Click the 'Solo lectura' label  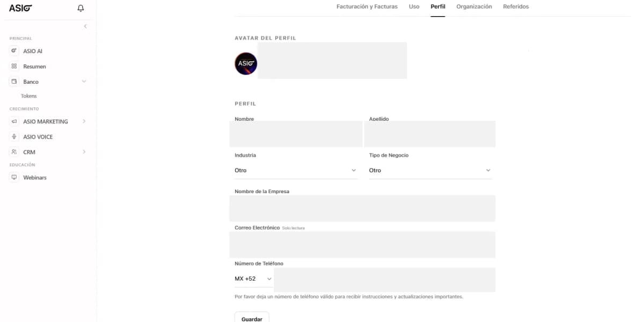point(294,228)
